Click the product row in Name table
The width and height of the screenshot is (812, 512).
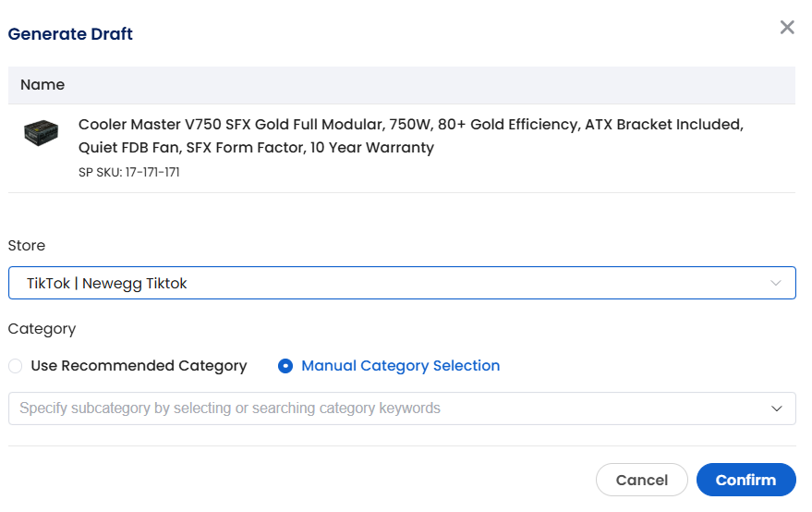(402, 149)
